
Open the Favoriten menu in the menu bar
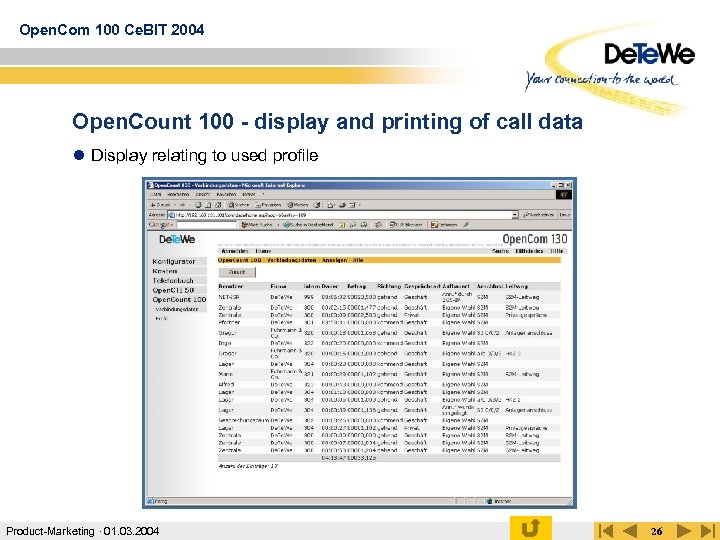click(226, 195)
